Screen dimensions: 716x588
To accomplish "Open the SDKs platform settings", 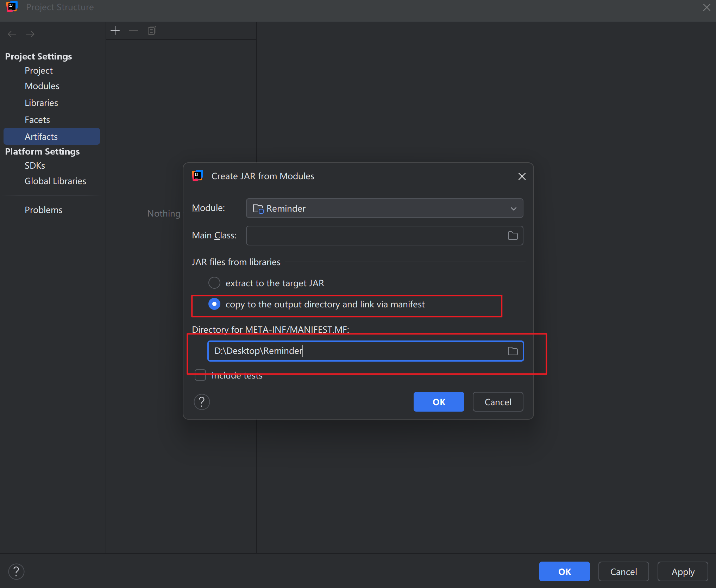I will [x=35, y=165].
